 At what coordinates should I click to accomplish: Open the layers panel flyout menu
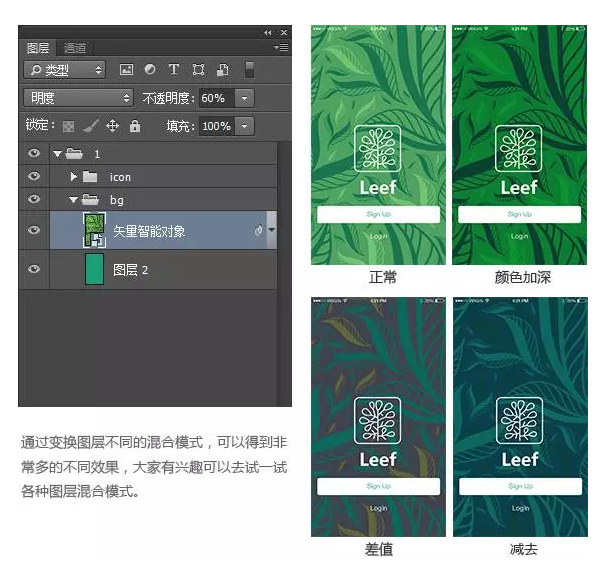click(x=281, y=48)
